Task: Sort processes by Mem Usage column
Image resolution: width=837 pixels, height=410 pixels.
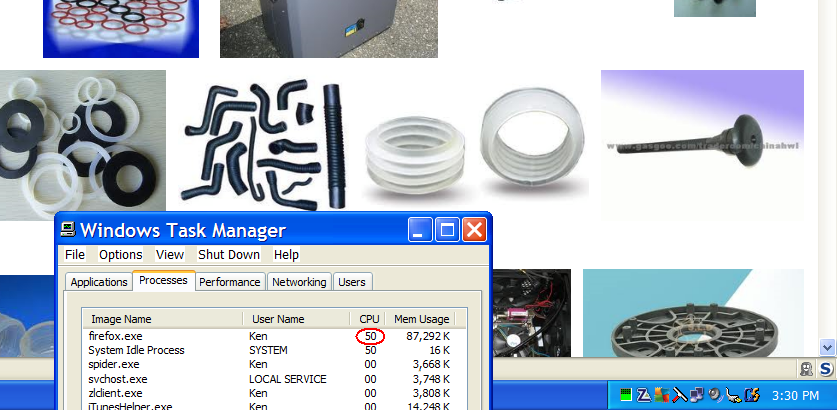Action: 420,319
